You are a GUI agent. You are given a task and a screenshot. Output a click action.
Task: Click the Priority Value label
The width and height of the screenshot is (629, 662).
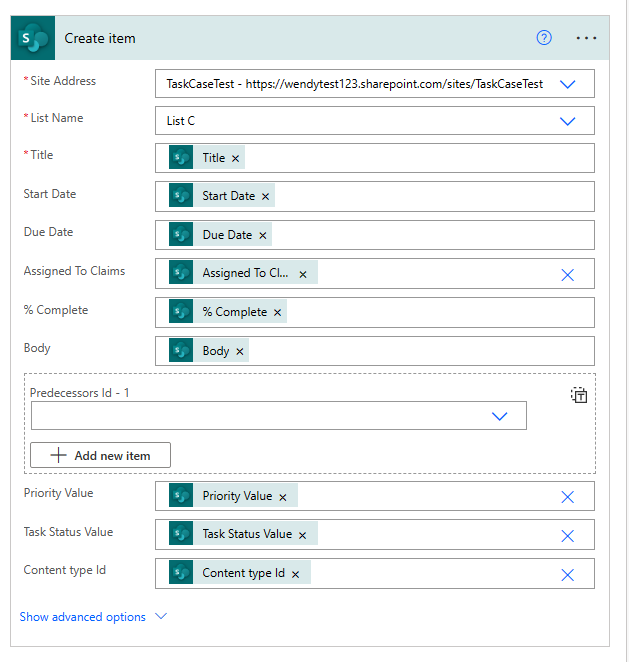[58, 493]
